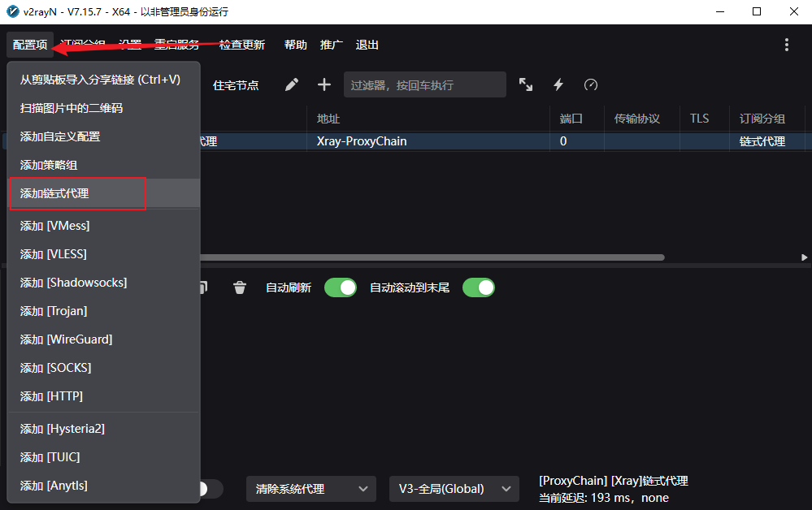Select 从剪贴板导入分享链接 (Ctrl+V)

(104, 80)
